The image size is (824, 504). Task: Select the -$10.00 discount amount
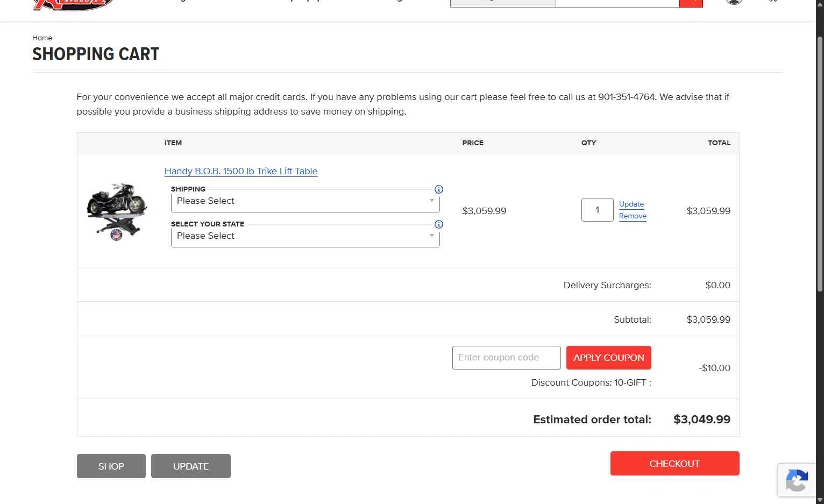[x=715, y=368]
